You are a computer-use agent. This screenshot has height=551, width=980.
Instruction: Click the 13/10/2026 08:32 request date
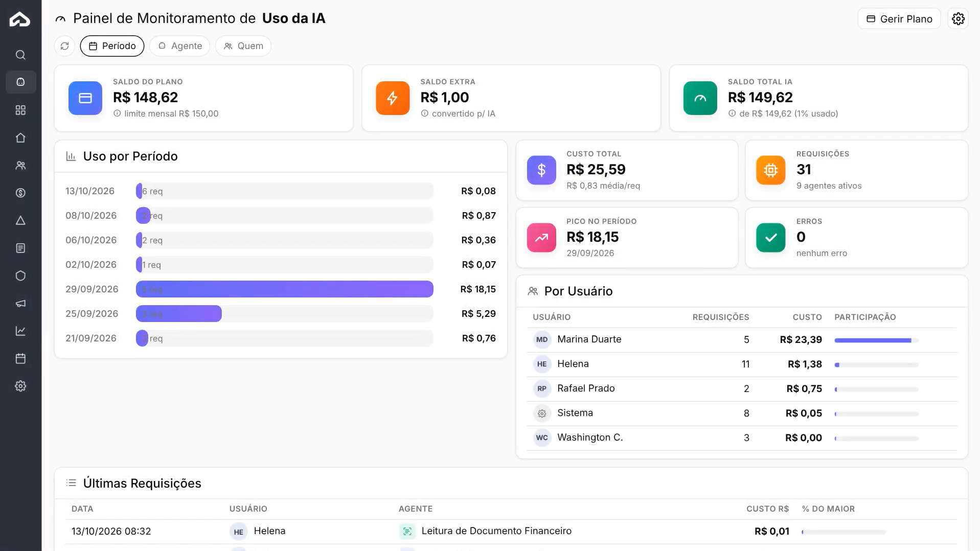[111, 532]
